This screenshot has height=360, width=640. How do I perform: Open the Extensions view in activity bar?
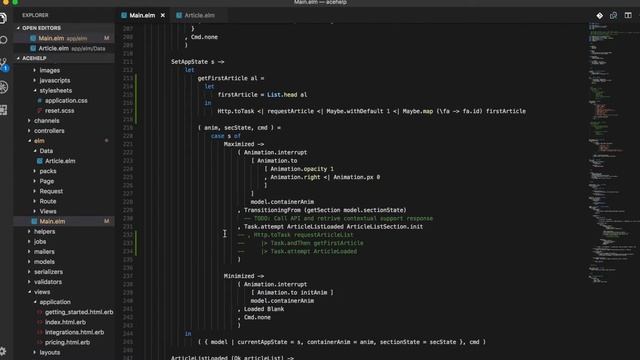pyautogui.click(x=4, y=110)
